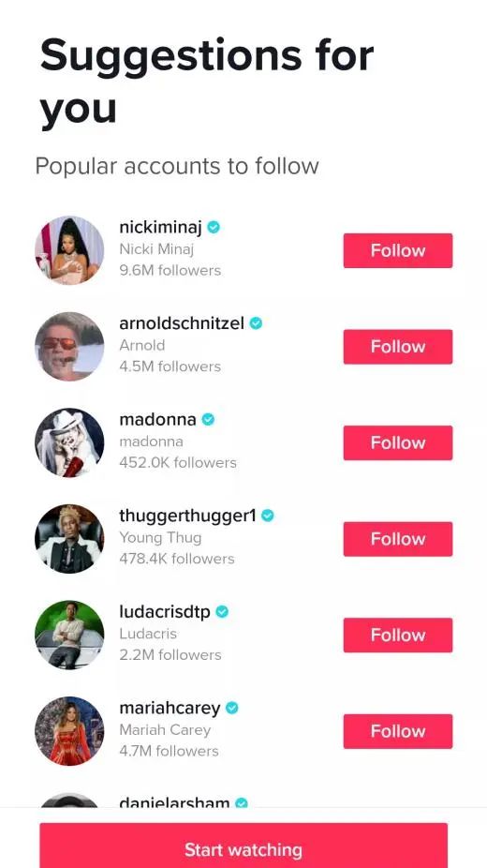Follow the arnoldschnitzel account
Viewport: 487px width, 868px height.
[x=398, y=347]
